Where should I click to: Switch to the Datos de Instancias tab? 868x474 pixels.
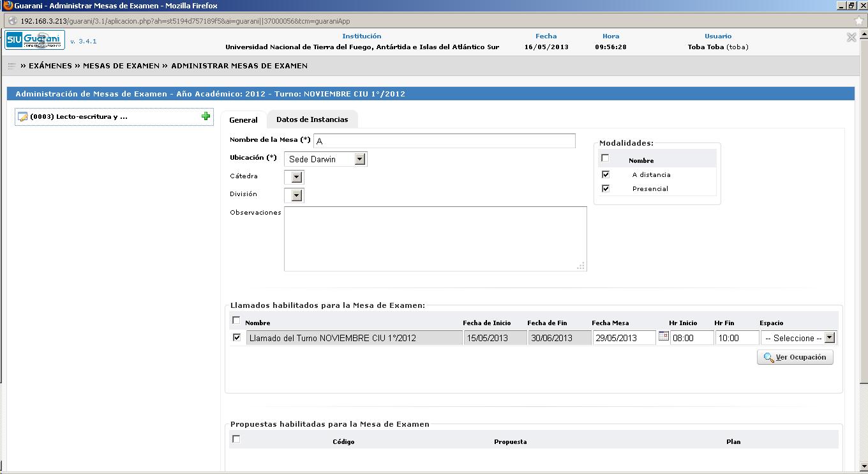312,119
